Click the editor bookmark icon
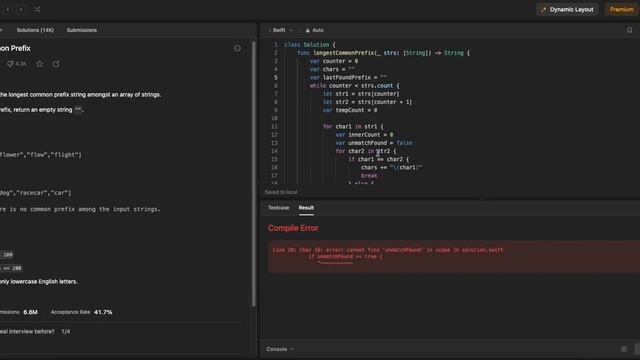This screenshot has height=360, width=640. [x=629, y=30]
